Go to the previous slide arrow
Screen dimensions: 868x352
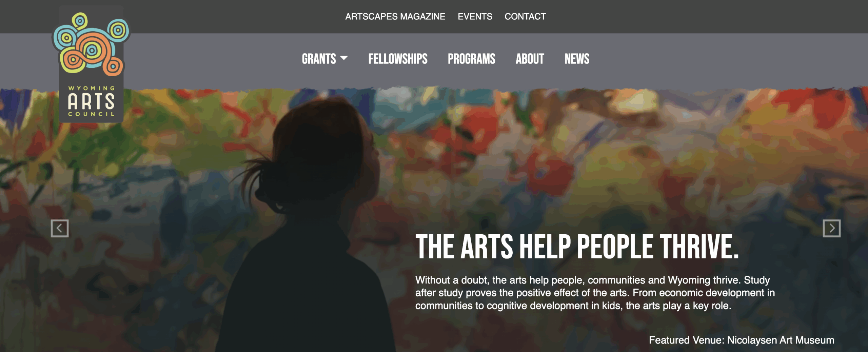60,228
